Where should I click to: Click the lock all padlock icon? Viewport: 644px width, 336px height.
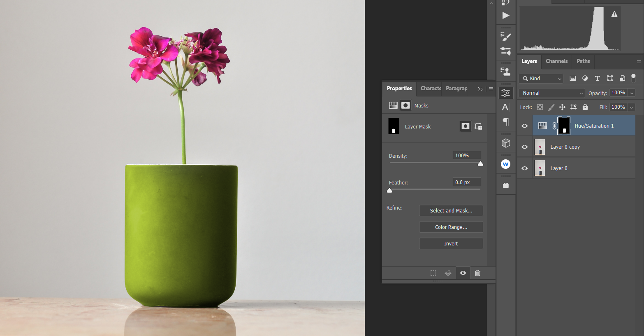pos(585,107)
